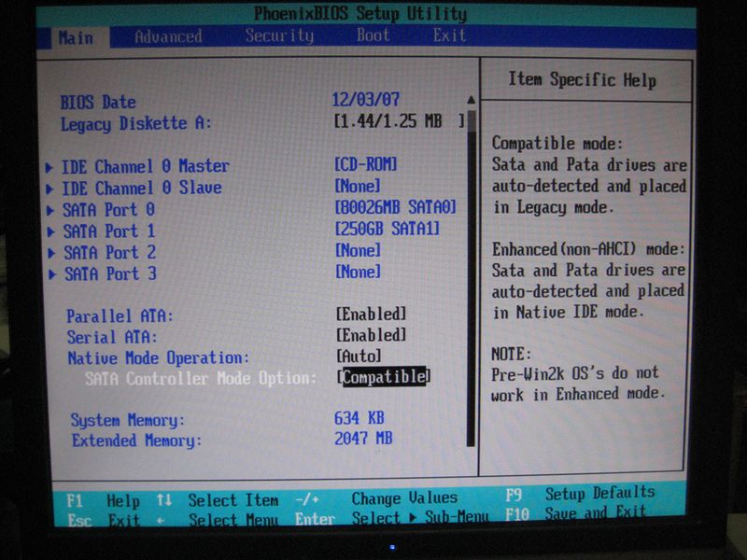
Task: Click SATA Controller Mode Option label
Action: coord(201,379)
